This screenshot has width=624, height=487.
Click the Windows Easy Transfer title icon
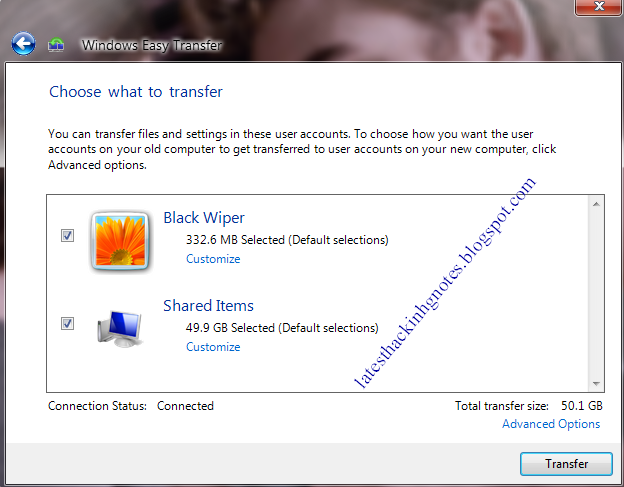point(56,45)
